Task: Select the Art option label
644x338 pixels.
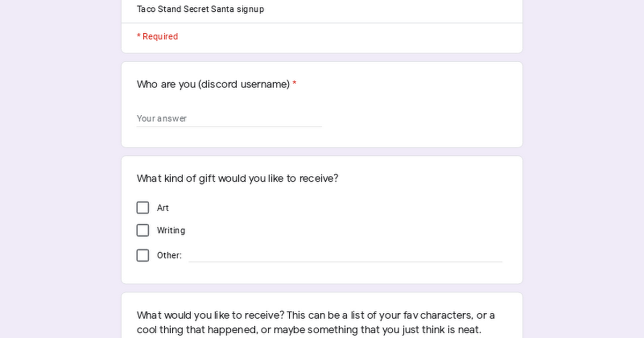Action: 163,208
